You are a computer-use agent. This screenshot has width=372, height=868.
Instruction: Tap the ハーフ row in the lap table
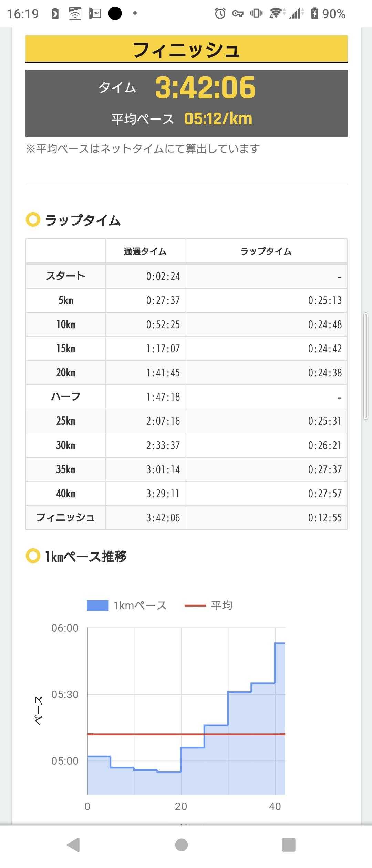(65, 397)
